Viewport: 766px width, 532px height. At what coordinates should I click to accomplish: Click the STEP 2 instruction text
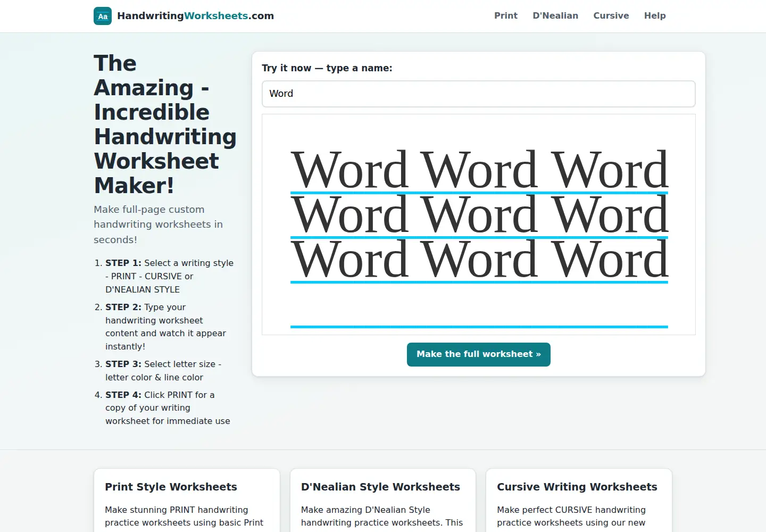click(x=166, y=327)
